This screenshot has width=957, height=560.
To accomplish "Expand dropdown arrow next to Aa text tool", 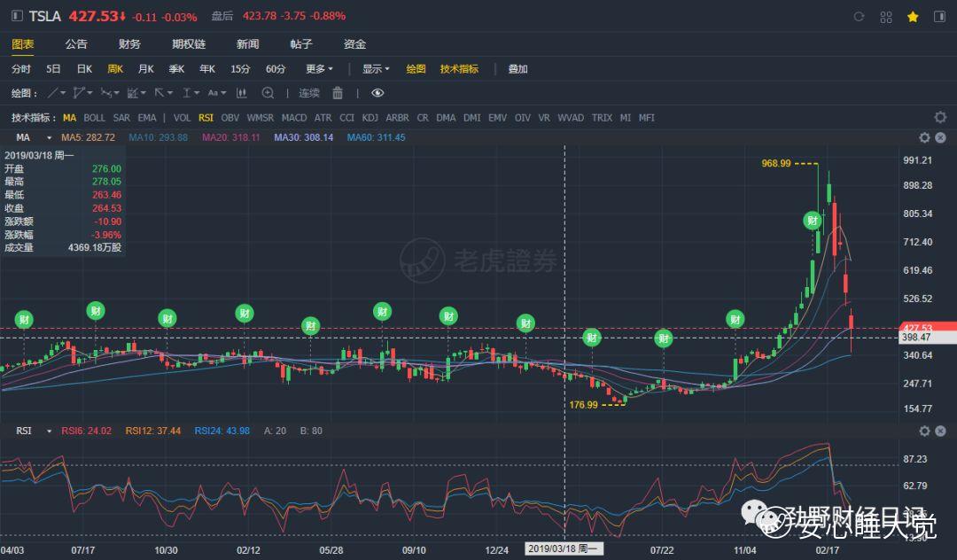I will pos(223,93).
